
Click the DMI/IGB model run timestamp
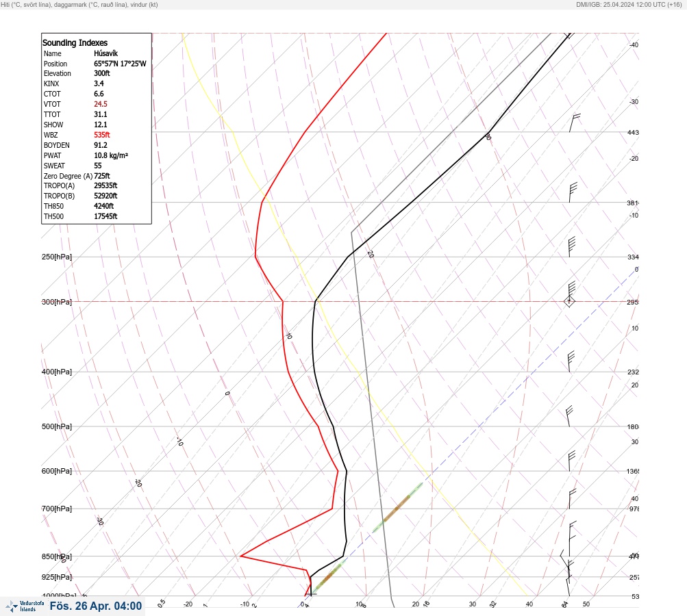pos(629,5)
